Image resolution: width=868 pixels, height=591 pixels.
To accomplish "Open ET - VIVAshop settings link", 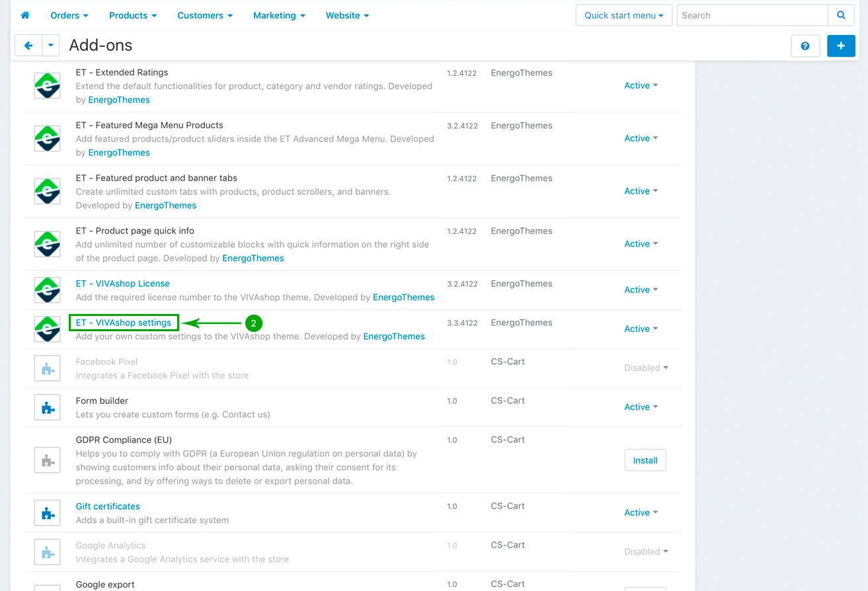I will pos(124,323).
